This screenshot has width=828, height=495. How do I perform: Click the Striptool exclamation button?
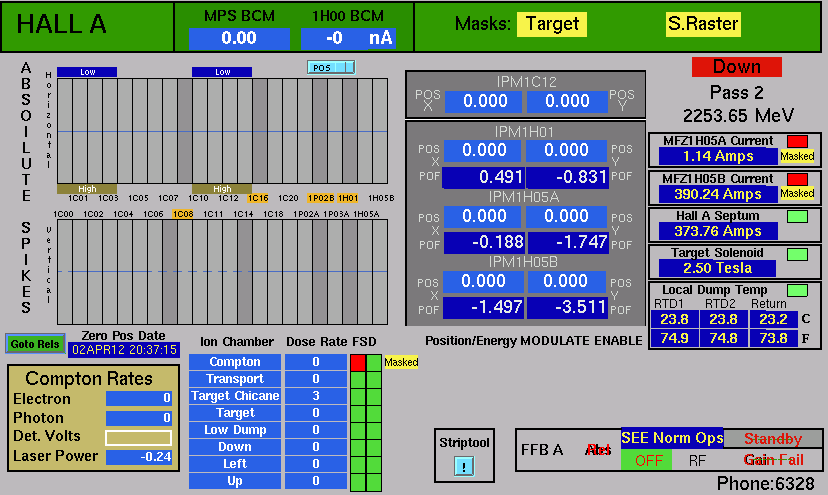[x=464, y=466]
